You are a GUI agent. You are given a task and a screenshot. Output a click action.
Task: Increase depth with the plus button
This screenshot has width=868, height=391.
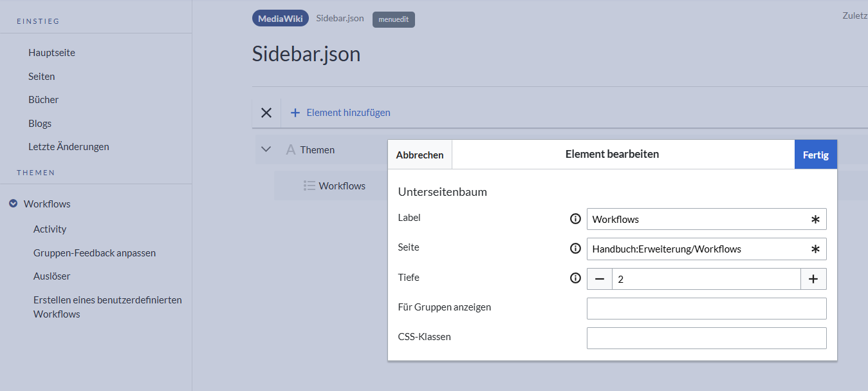(x=813, y=279)
